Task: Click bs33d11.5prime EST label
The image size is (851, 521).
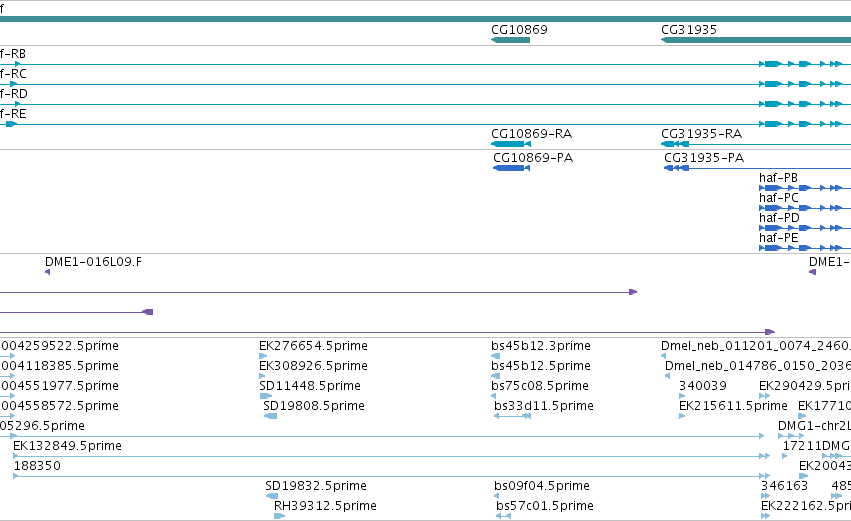Action: [544, 406]
